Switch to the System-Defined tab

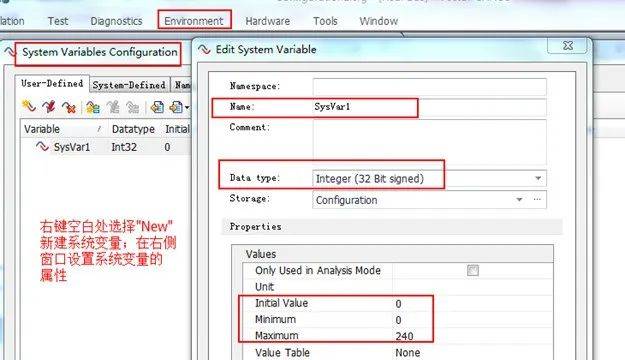(x=129, y=85)
